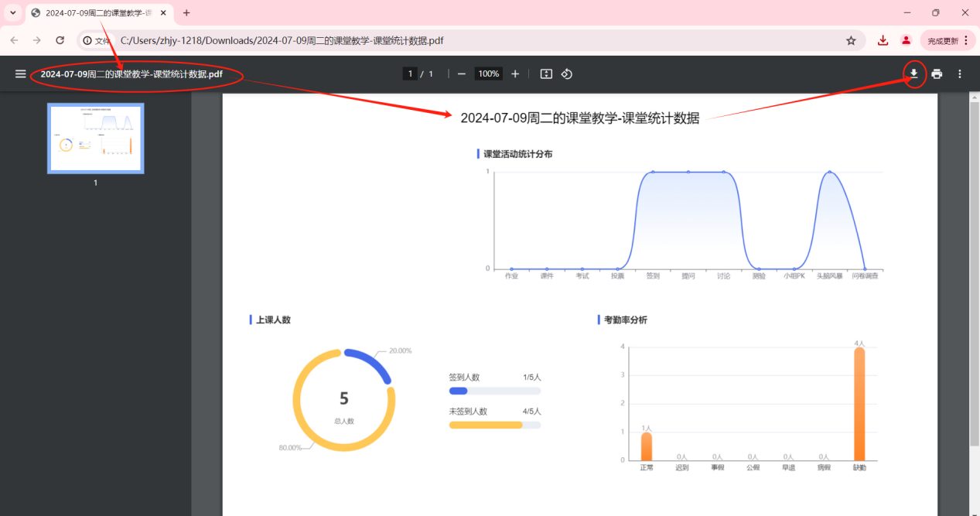
Task: Download the PDF from the viewer toolbar
Action: tap(913, 73)
